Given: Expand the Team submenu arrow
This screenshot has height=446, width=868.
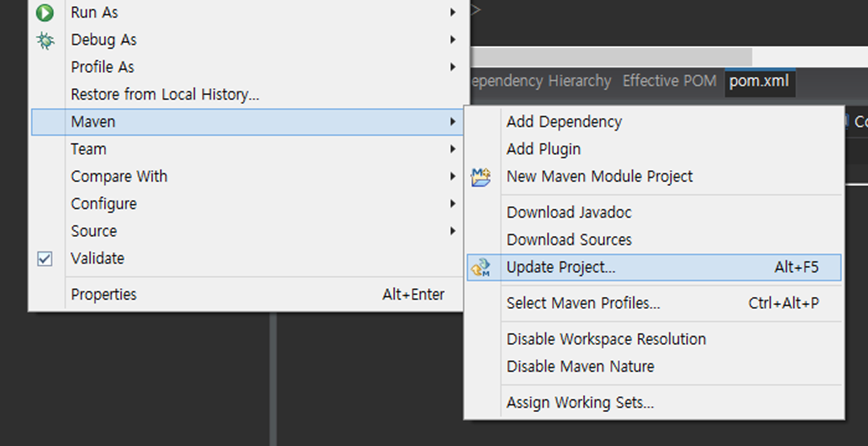Looking at the screenshot, I should coord(453,149).
